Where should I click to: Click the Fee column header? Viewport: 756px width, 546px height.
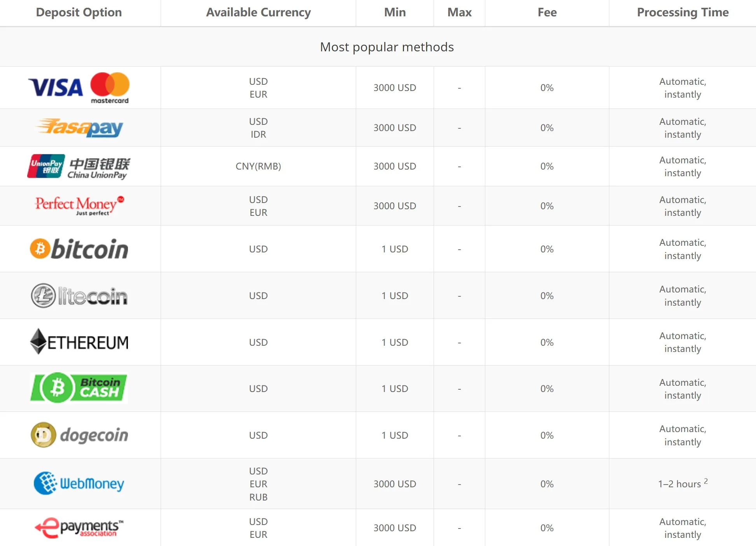[547, 12]
